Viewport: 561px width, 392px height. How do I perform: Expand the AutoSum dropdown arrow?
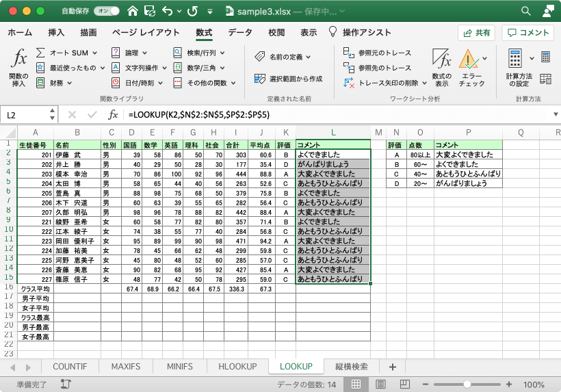95,53
